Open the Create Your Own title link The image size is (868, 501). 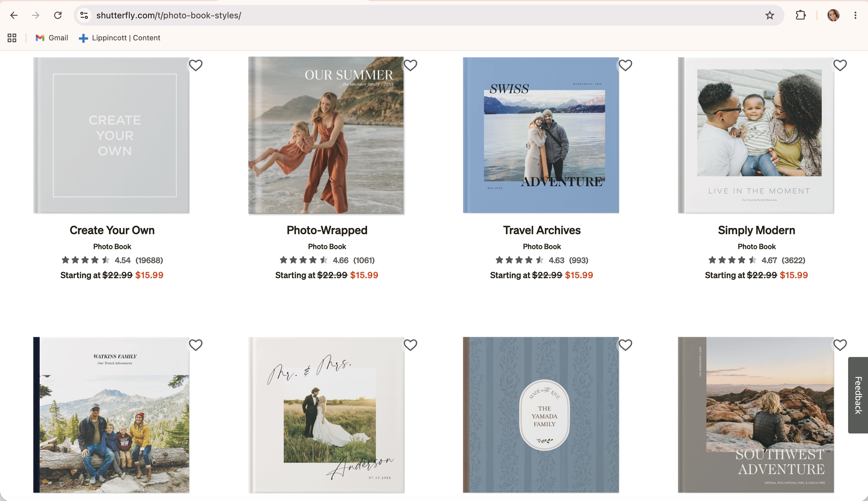point(112,230)
